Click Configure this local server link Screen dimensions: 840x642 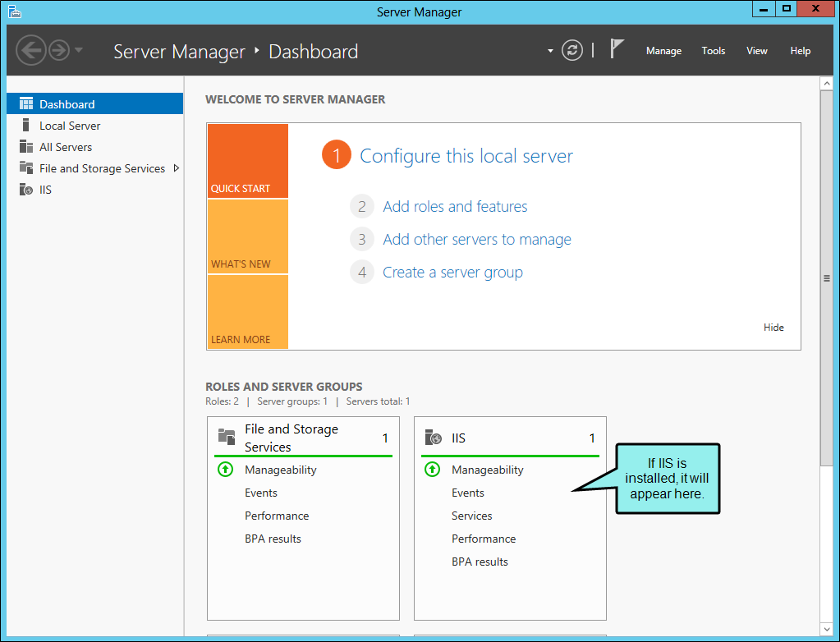pyautogui.click(x=466, y=156)
